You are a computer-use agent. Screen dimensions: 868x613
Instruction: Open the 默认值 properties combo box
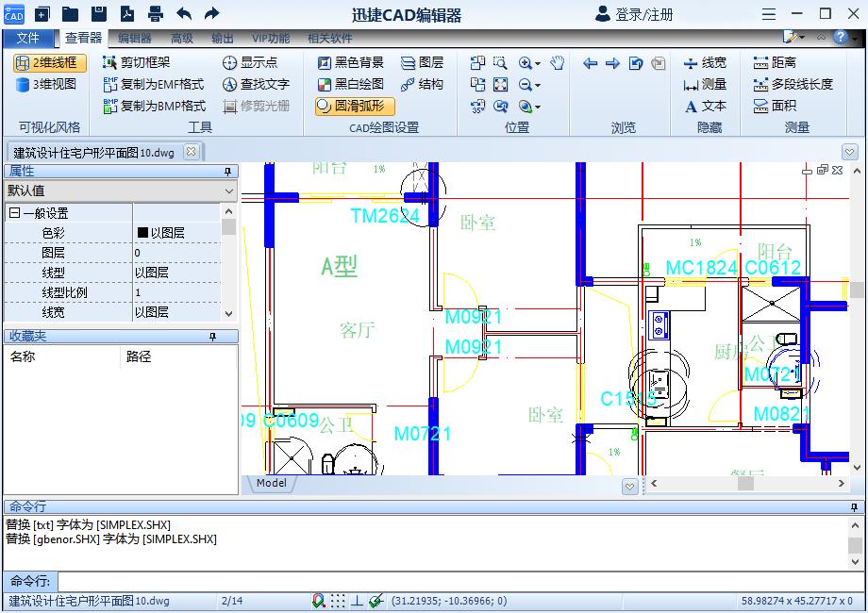click(x=121, y=191)
